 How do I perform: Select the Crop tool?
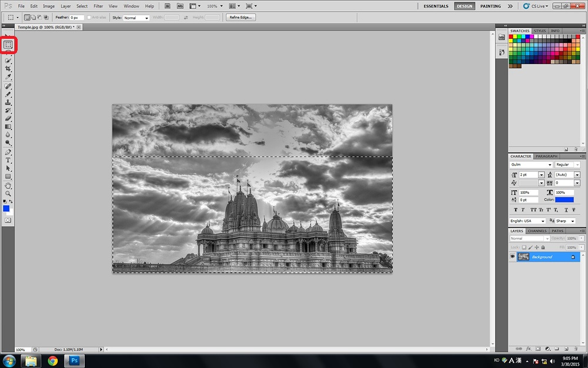point(8,69)
